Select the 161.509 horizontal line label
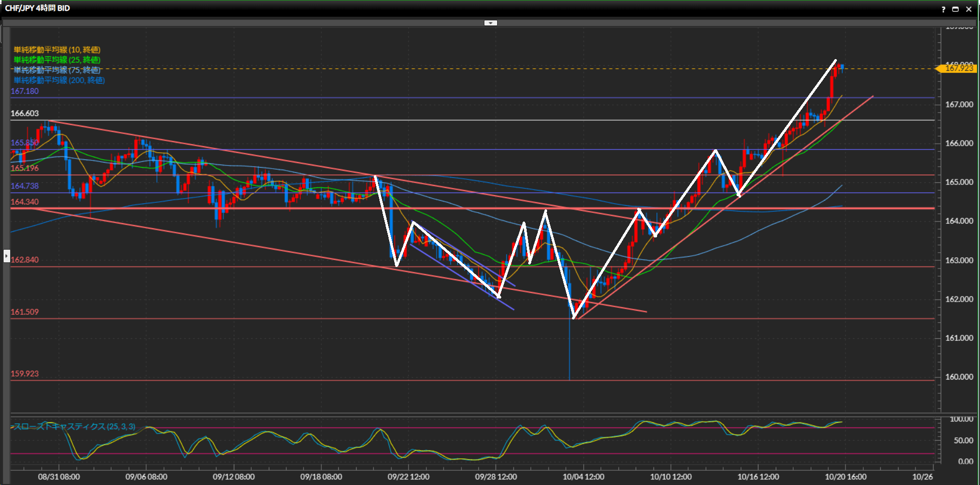Image resolution: width=980 pixels, height=485 pixels. (24, 312)
